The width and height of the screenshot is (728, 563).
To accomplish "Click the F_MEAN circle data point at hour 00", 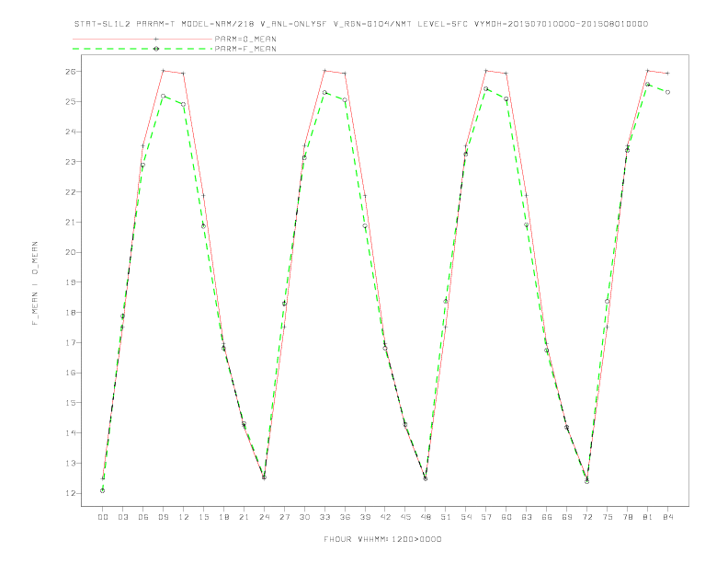I will coord(103,490).
